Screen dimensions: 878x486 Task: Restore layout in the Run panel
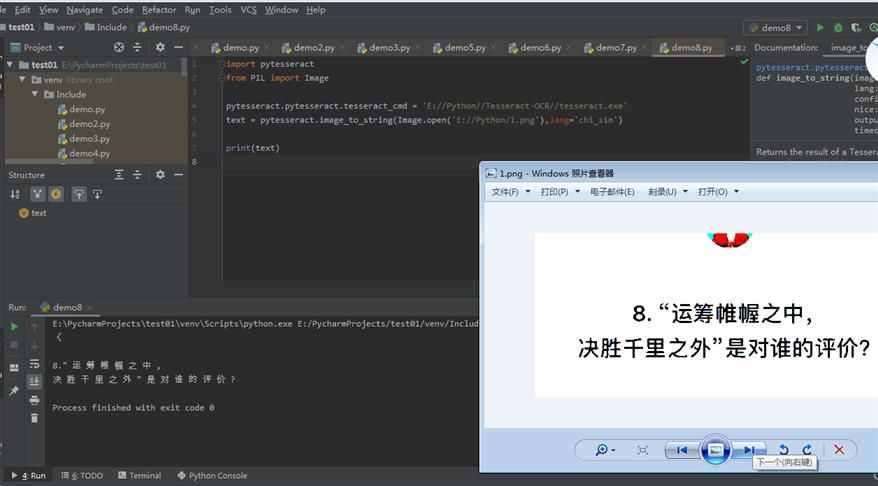point(15,367)
